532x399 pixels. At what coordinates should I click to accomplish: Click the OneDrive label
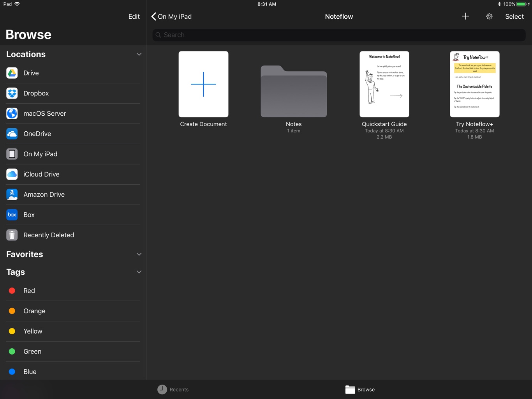37,134
